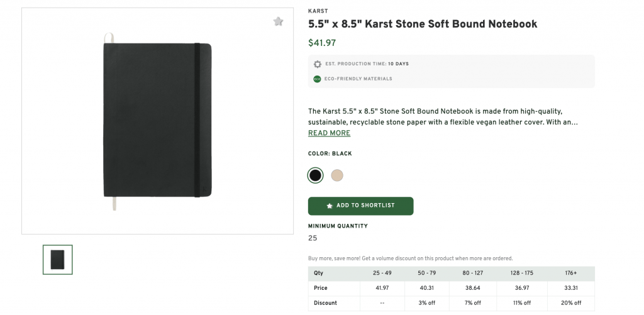
Task: Click the minimum quantity value 25
Action: click(313, 238)
